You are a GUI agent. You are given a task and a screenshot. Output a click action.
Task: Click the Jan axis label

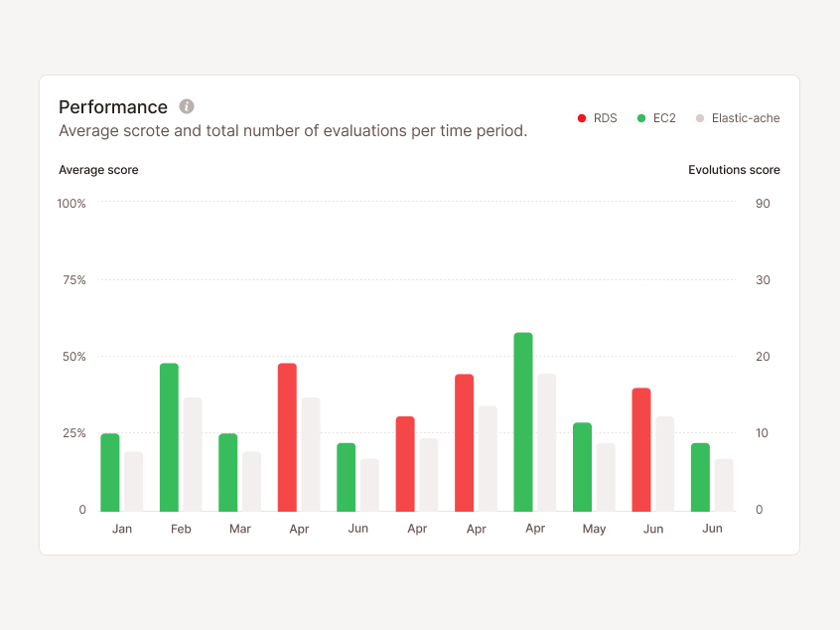[121, 529]
